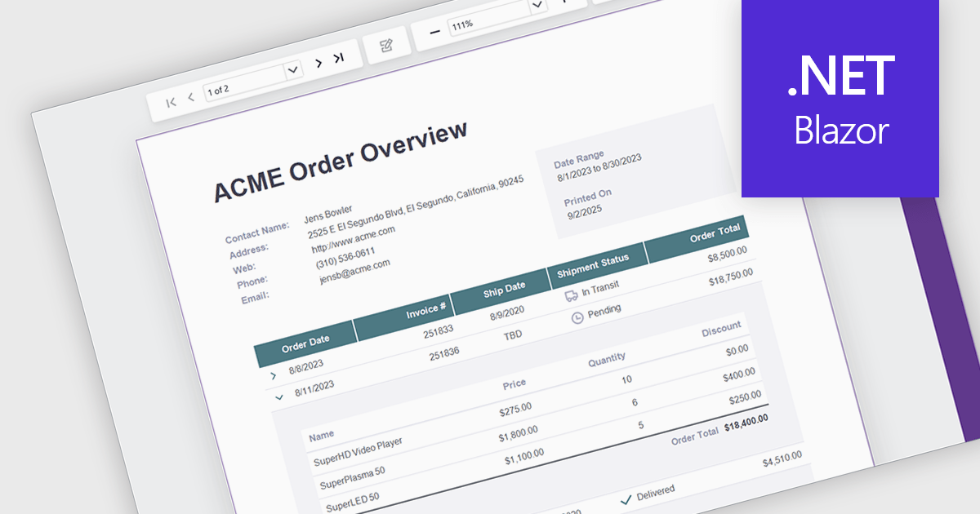Click the Delivered checkmark icon

pos(627,499)
